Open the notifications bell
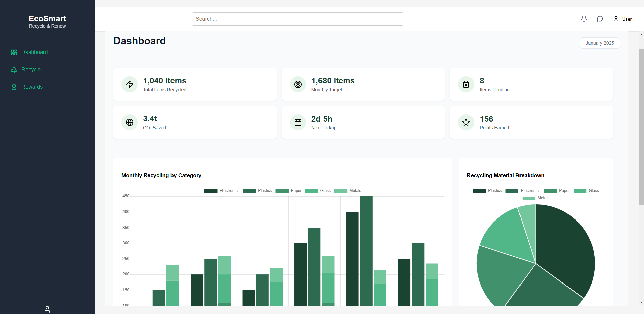The width and height of the screenshot is (644, 314). point(584,19)
